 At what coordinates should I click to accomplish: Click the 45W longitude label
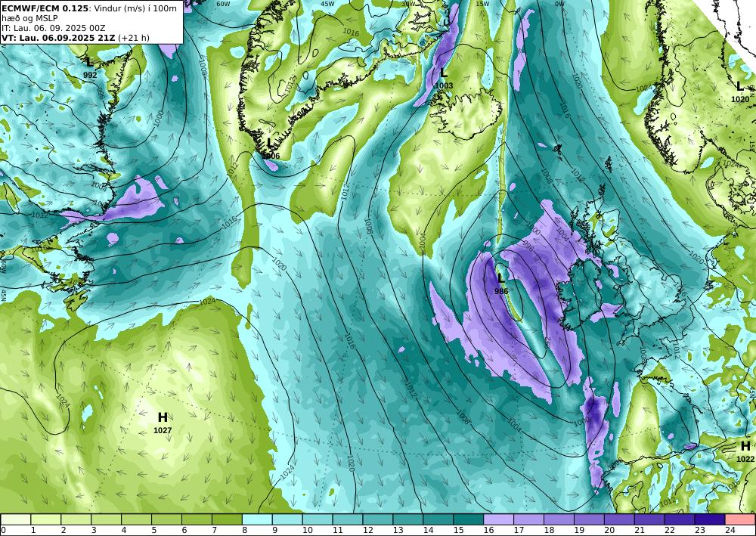328,3
